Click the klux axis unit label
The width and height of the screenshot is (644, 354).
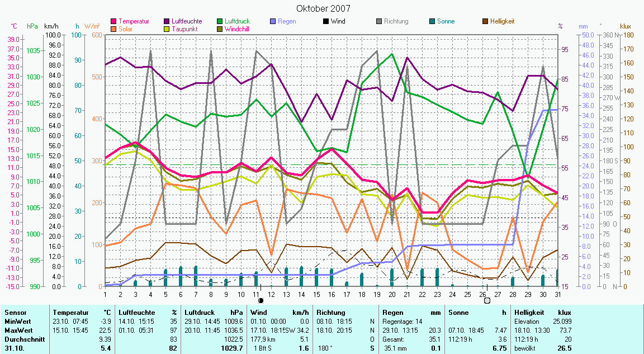(626, 26)
